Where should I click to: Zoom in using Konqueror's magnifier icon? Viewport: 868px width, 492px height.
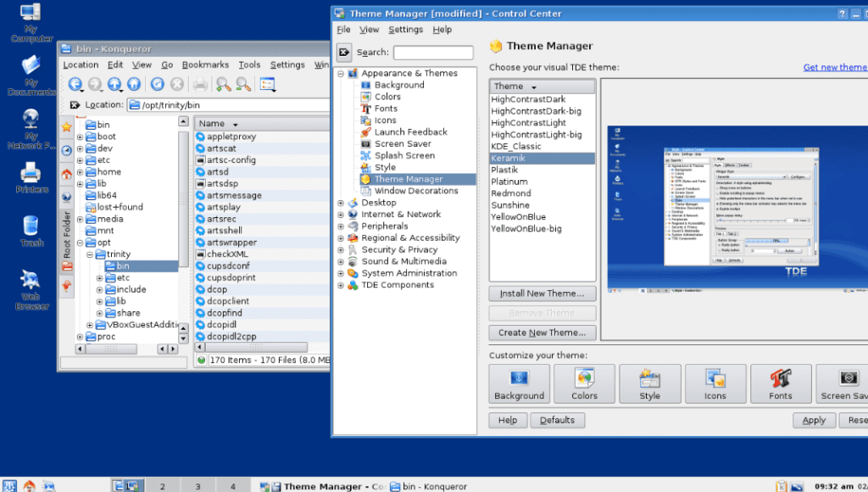pos(225,84)
